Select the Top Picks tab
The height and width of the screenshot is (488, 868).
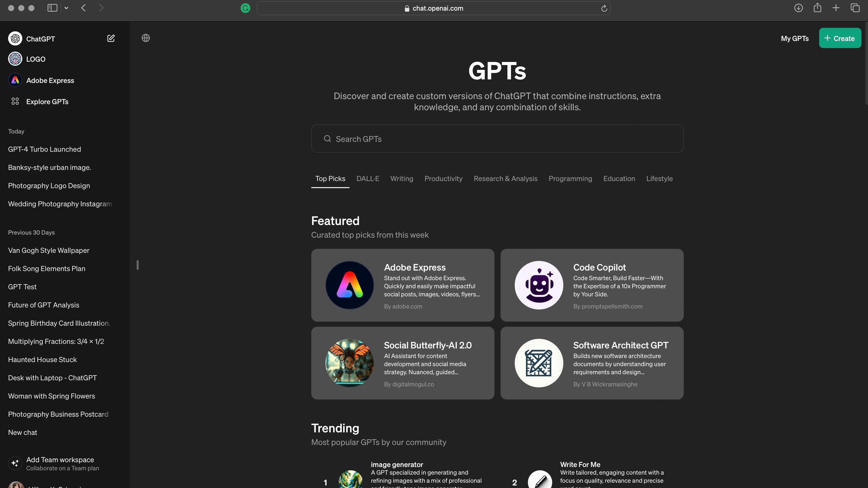[330, 179]
